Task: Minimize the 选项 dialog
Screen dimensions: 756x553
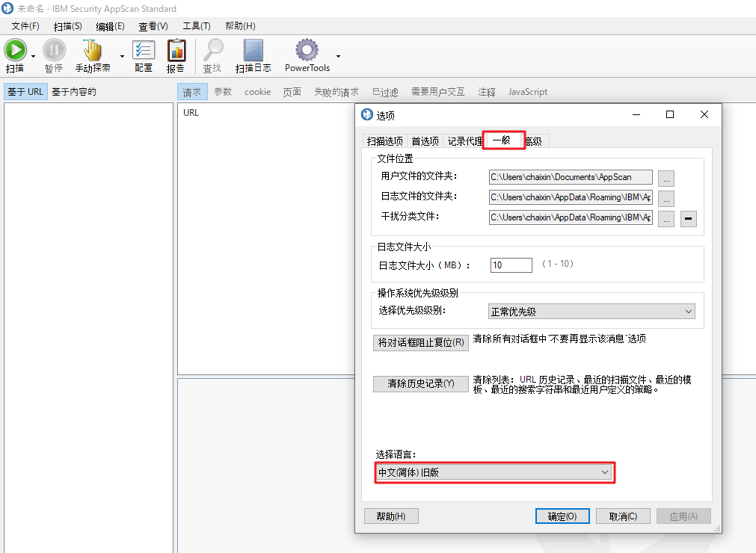Action: pyautogui.click(x=636, y=114)
